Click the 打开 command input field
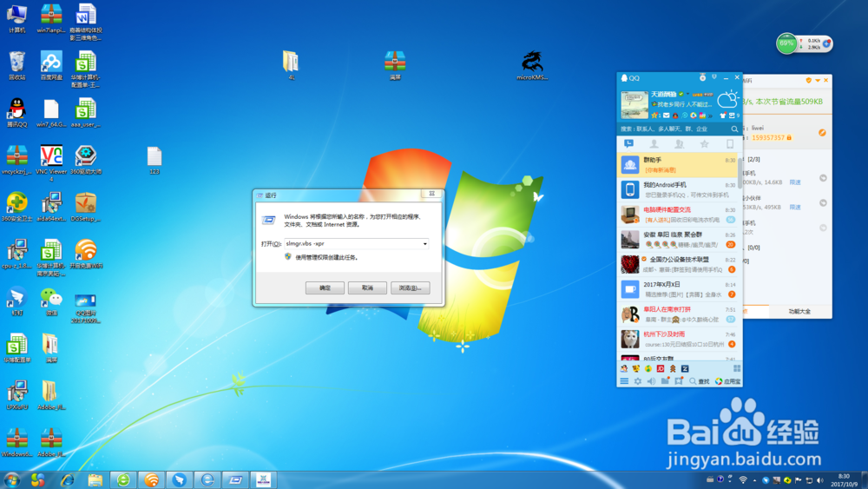The height and width of the screenshot is (489, 868). point(353,244)
